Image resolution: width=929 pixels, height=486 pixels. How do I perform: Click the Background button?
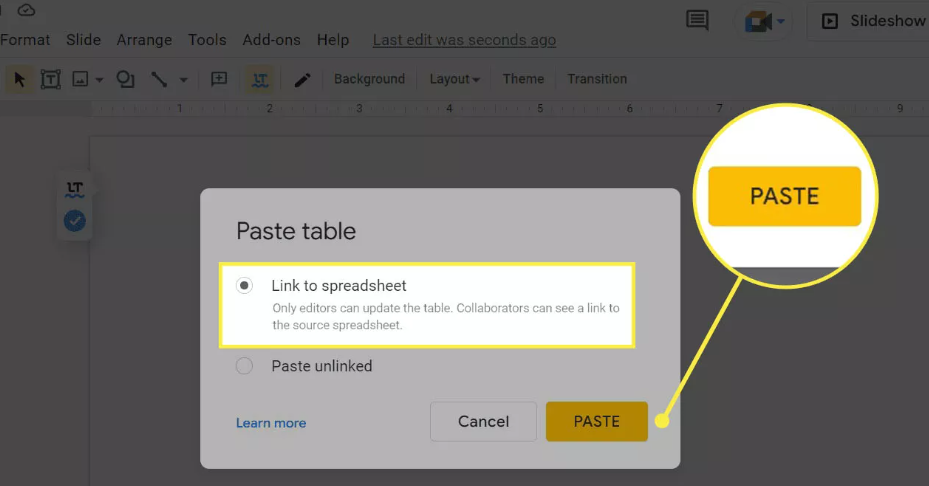point(369,79)
